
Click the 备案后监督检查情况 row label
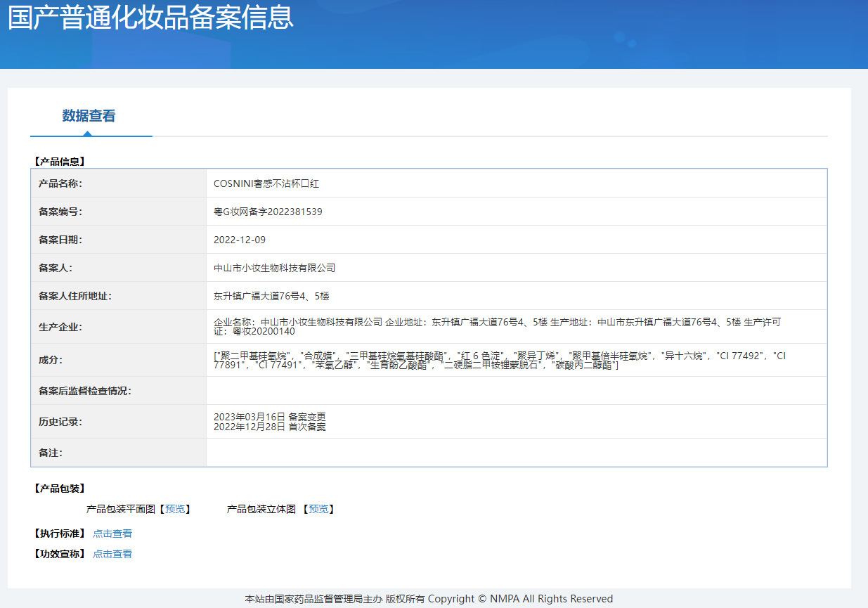coord(85,391)
